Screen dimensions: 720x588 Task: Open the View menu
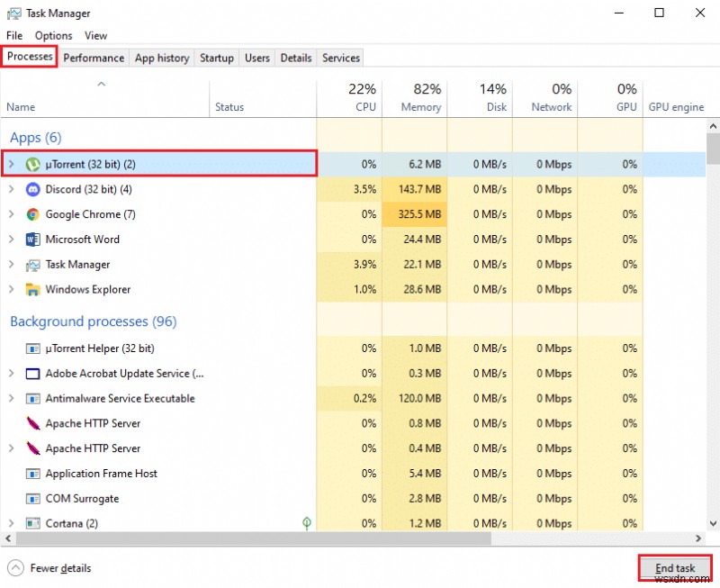tap(95, 35)
